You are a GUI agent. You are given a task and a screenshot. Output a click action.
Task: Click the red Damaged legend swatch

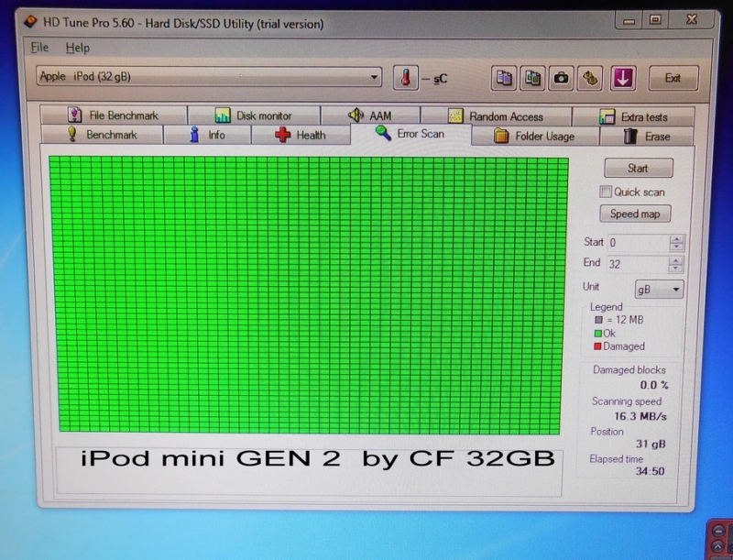click(597, 346)
